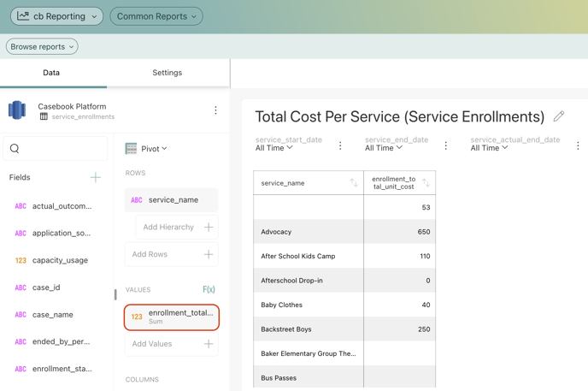Sort the enrollment_total_unit_cost column
588x391 pixels.
tap(426, 183)
